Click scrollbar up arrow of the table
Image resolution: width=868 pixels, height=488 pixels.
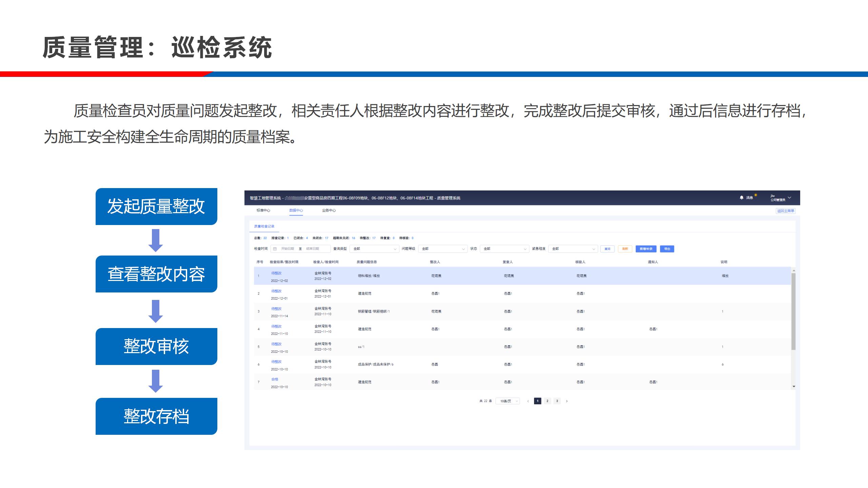click(793, 270)
